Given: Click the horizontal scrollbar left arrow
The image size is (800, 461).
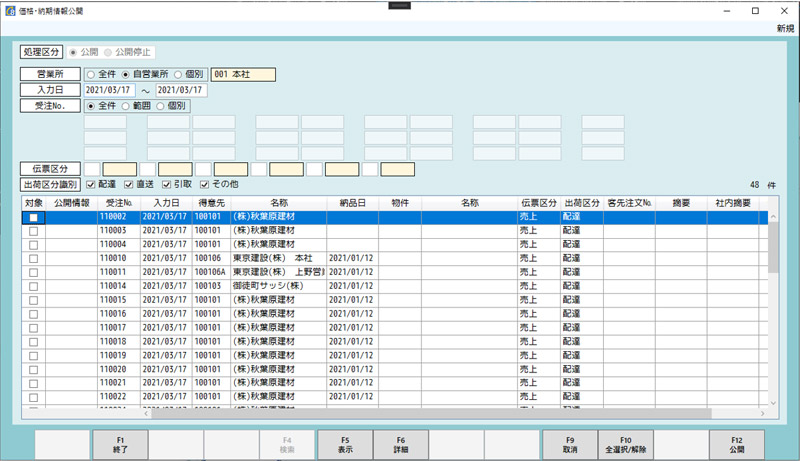Looking at the screenshot, I should (x=146, y=414).
